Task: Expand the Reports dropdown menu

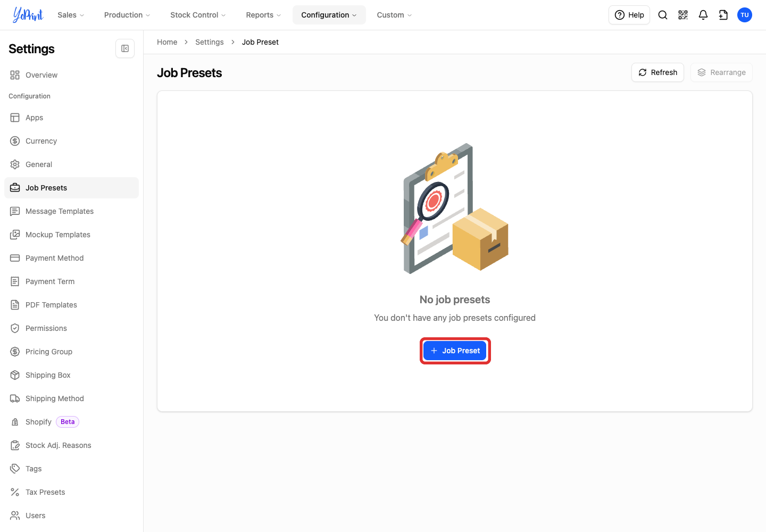Action: tap(263, 15)
